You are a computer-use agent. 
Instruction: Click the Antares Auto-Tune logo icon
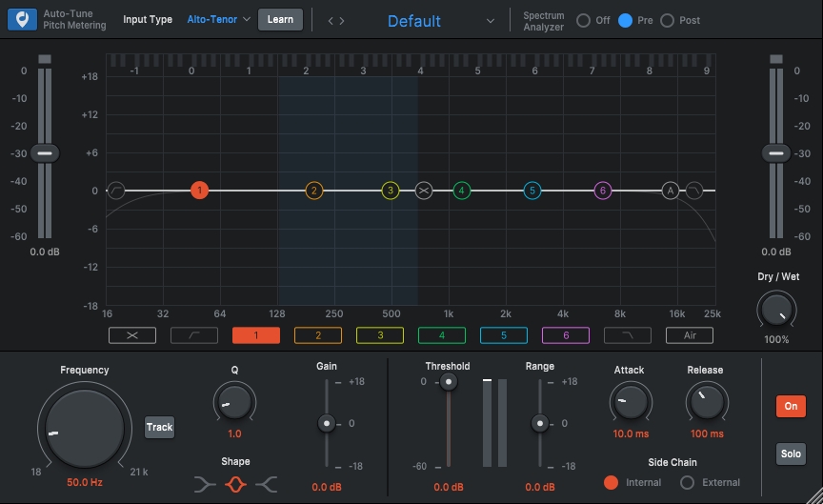(22, 19)
